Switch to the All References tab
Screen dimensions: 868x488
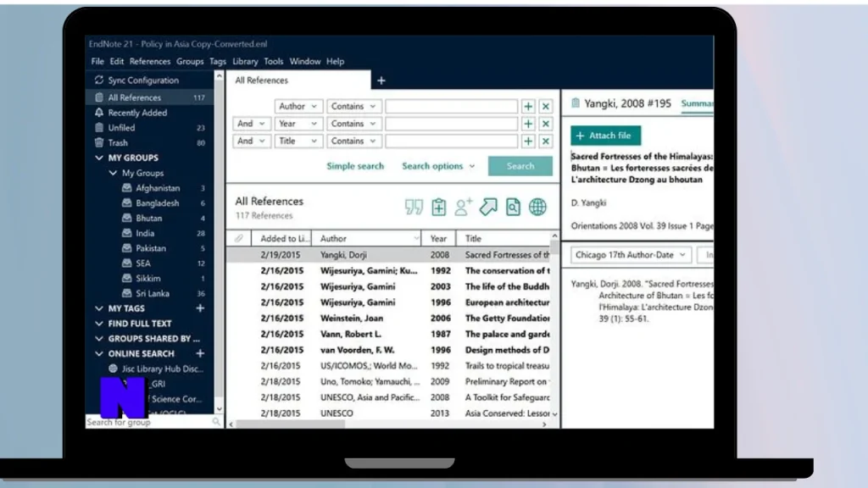tap(298, 80)
